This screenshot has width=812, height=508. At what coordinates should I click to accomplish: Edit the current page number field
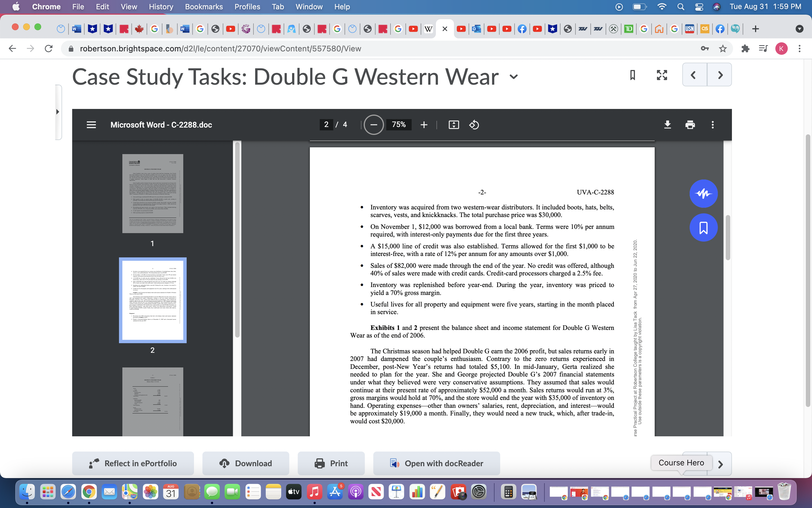326,125
